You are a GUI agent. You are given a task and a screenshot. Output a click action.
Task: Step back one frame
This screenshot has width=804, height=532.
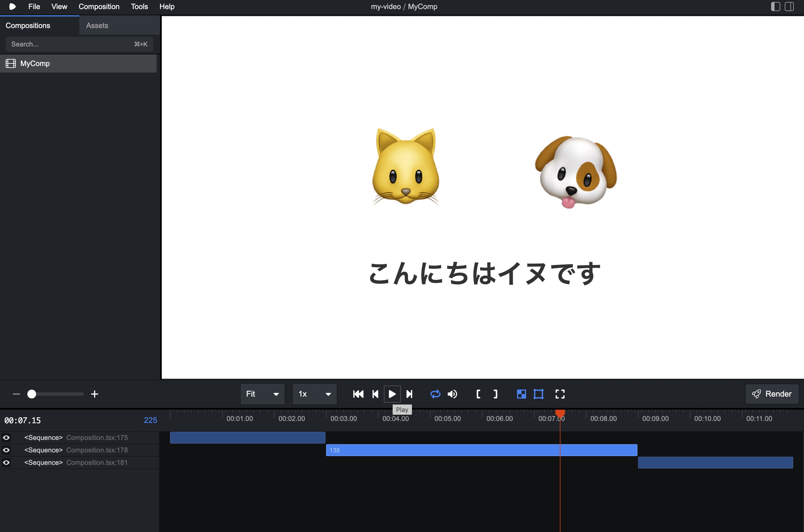point(375,394)
